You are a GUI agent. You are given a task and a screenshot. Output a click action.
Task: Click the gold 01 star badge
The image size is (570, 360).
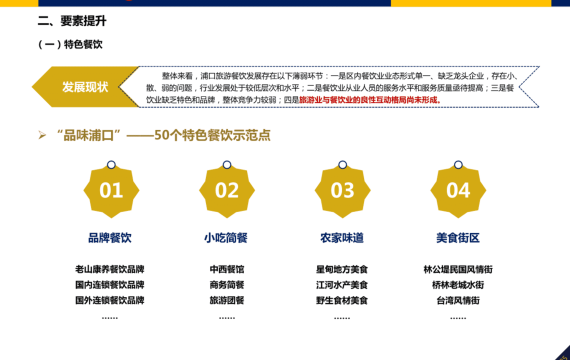click(111, 191)
